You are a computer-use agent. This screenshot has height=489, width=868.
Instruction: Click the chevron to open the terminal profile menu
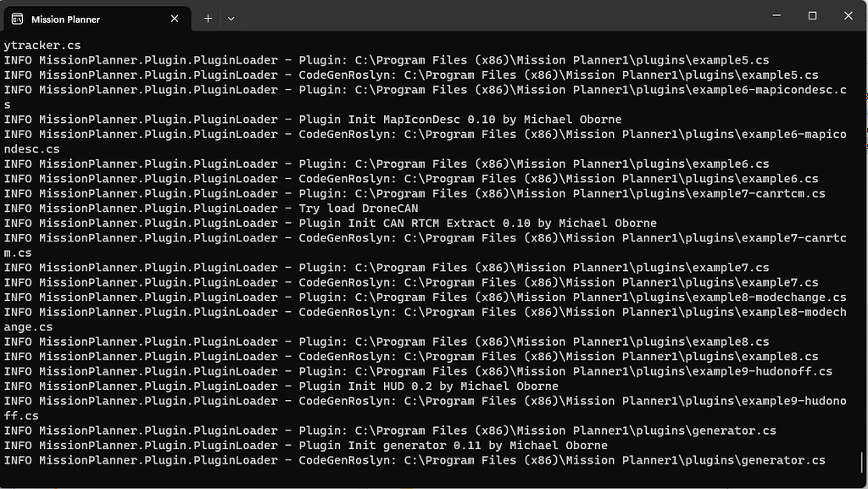[229, 18]
